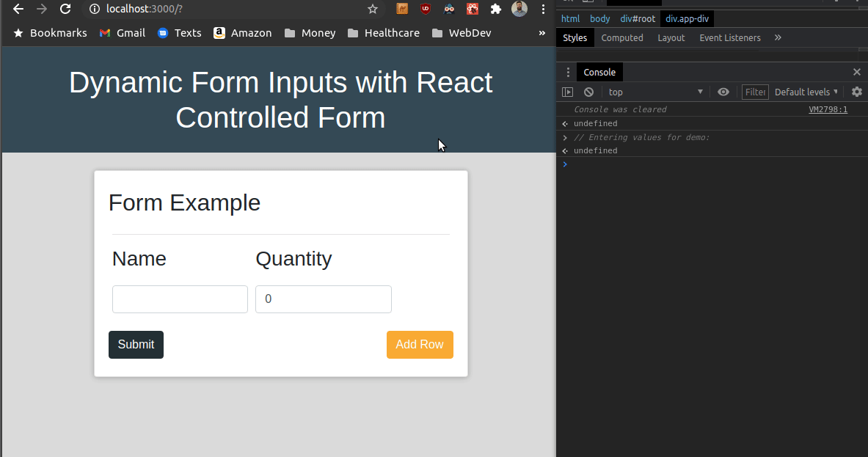Viewport: 868px width, 457px height.
Task: Open the drawer three-dot menu beside Console
Action: tap(567, 73)
